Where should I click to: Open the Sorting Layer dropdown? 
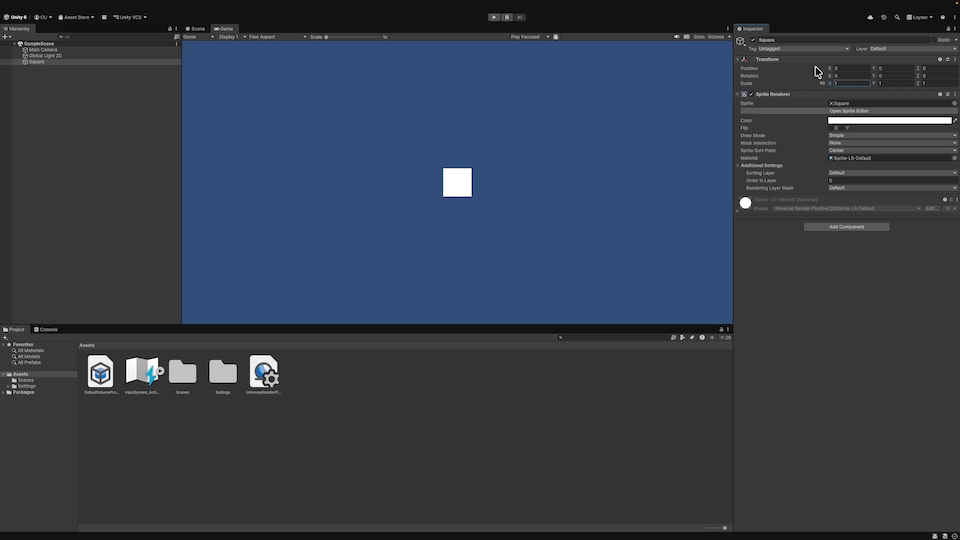(x=892, y=173)
